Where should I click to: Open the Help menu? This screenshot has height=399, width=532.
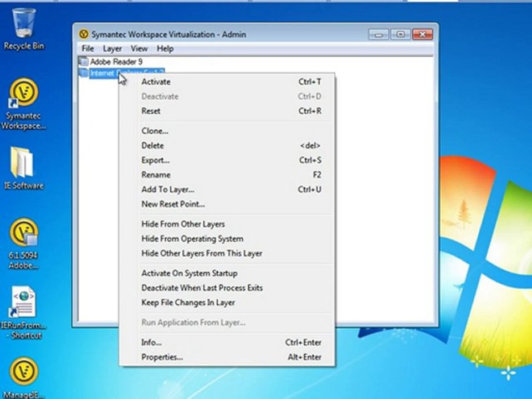pos(165,49)
